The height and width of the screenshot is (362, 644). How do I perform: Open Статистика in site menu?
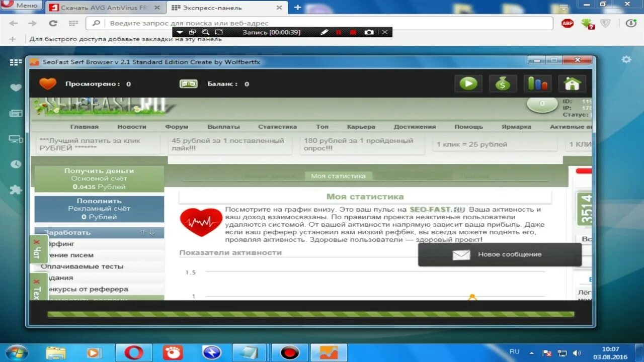click(x=277, y=127)
